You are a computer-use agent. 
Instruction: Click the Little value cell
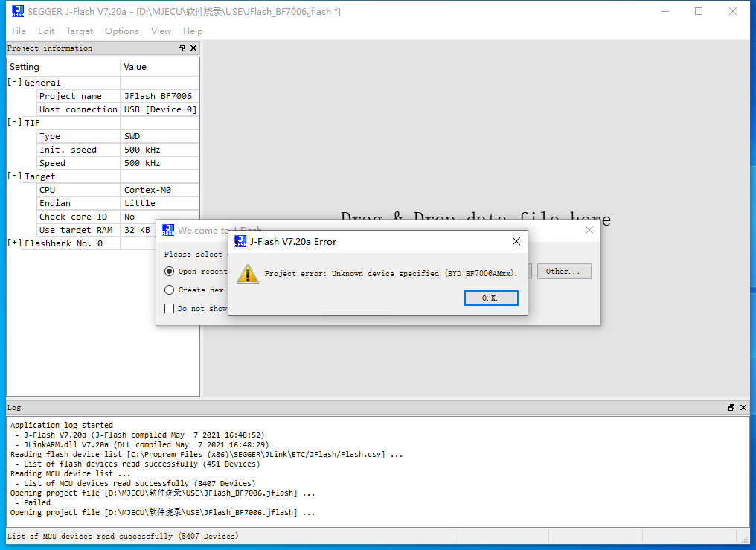159,203
